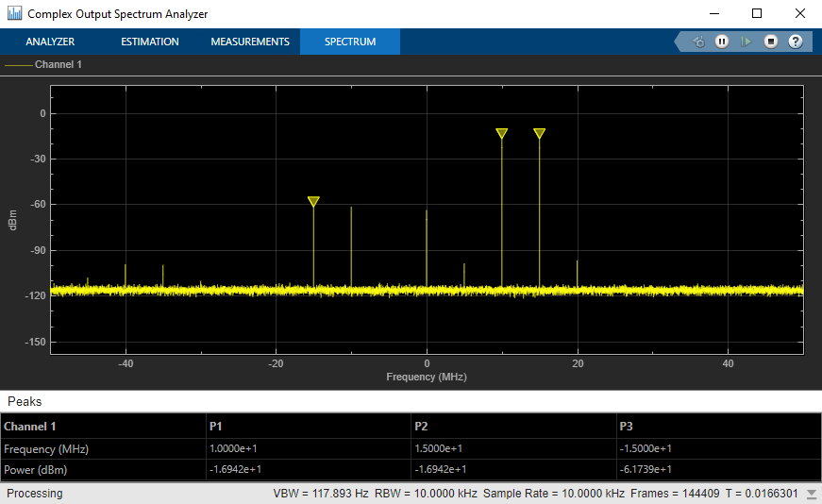Viewport: 822px width, 504px height.
Task: Pause the running simulation
Action: [722, 42]
